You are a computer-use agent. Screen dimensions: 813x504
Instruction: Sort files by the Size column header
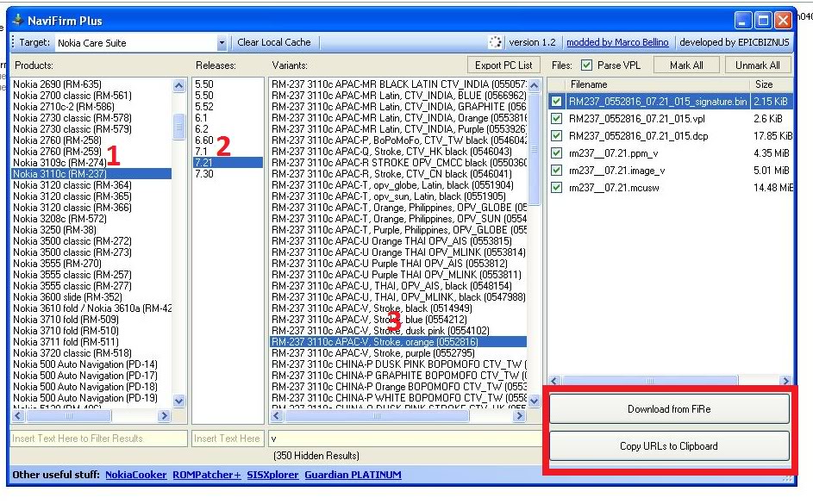771,84
